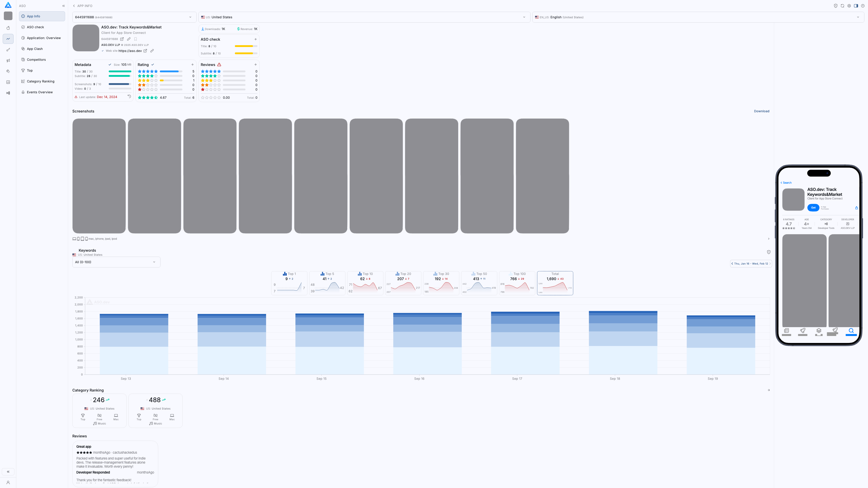Open the Apple section in left rail
This screenshot has width=868, height=488.
click(8, 28)
